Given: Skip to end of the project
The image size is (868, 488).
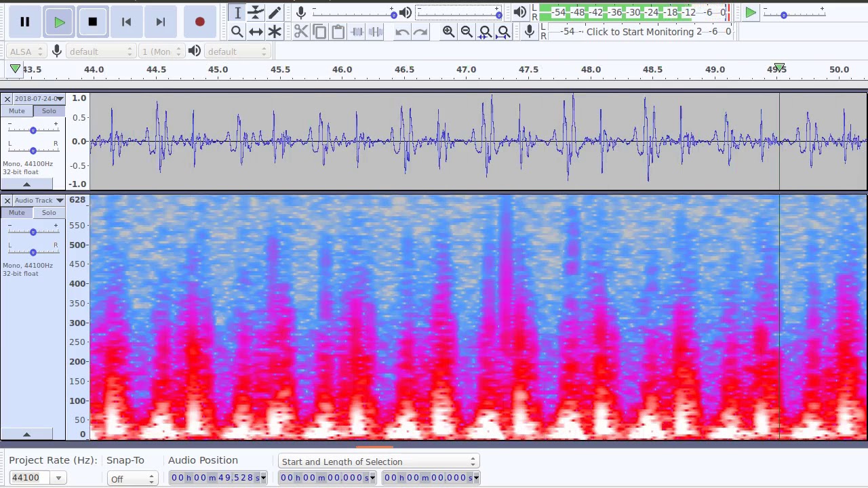Looking at the screenshot, I should (x=161, y=22).
